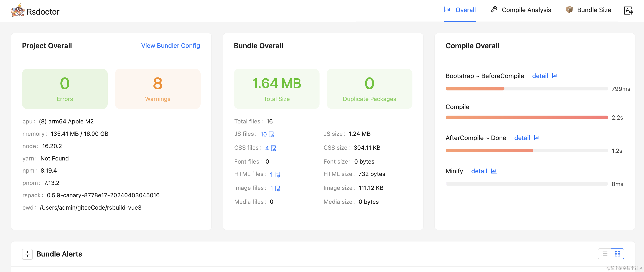Click the chart icon beside Minify
644x272 pixels.
pyautogui.click(x=494, y=171)
